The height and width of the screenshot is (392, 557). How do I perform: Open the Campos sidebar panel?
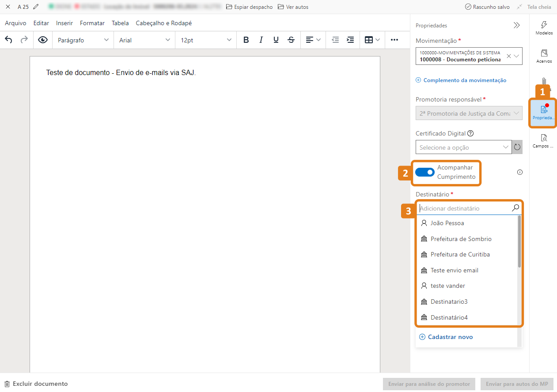[x=544, y=141]
